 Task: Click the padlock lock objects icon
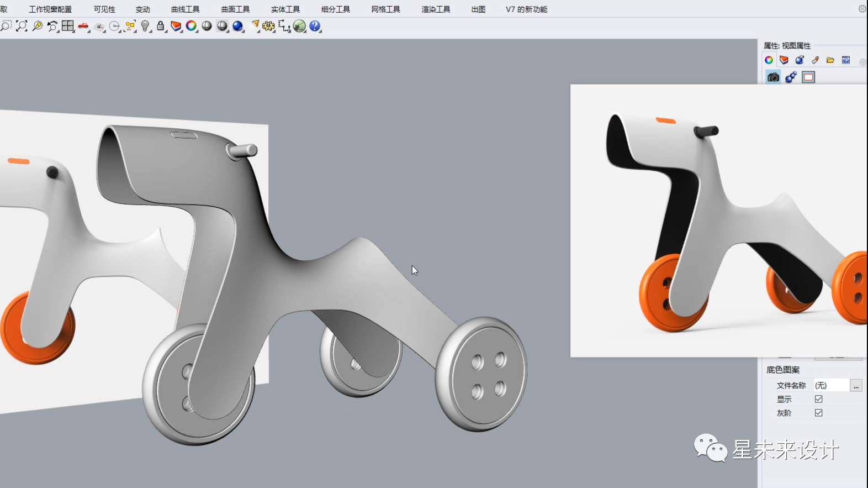point(161,26)
